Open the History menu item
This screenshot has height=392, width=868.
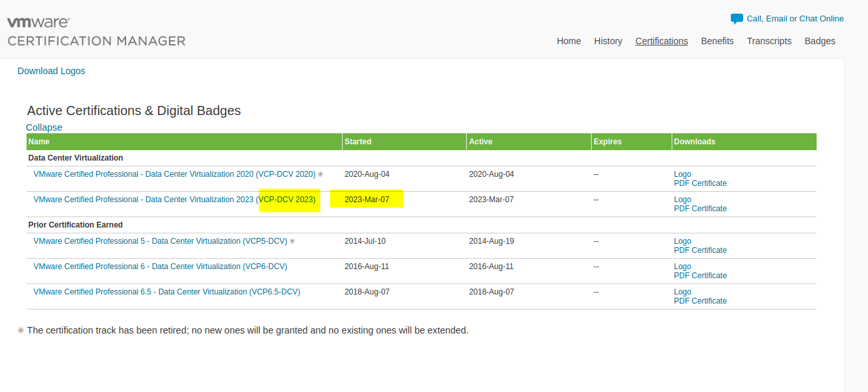click(608, 41)
